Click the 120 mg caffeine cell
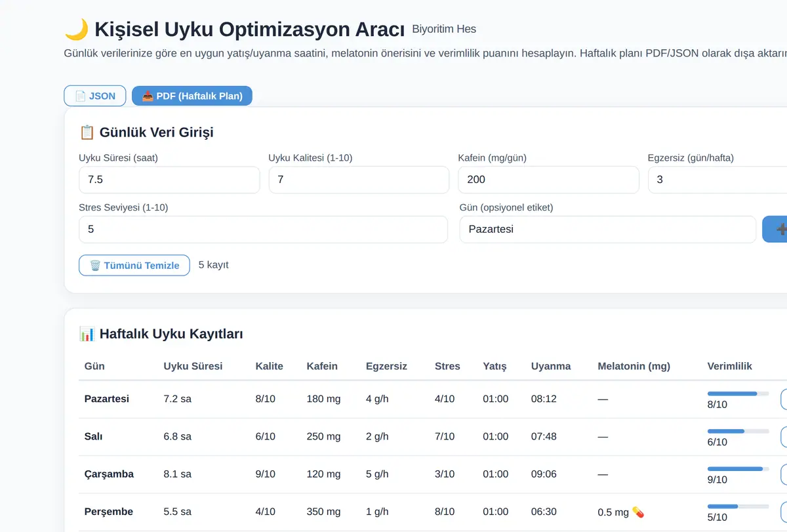787x532 pixels. pyautogui.click(x=323, y=474)
